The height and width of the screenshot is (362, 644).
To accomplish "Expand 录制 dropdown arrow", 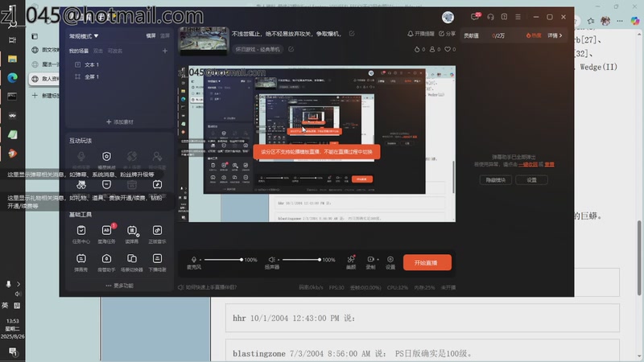I will tap(378, 259).
